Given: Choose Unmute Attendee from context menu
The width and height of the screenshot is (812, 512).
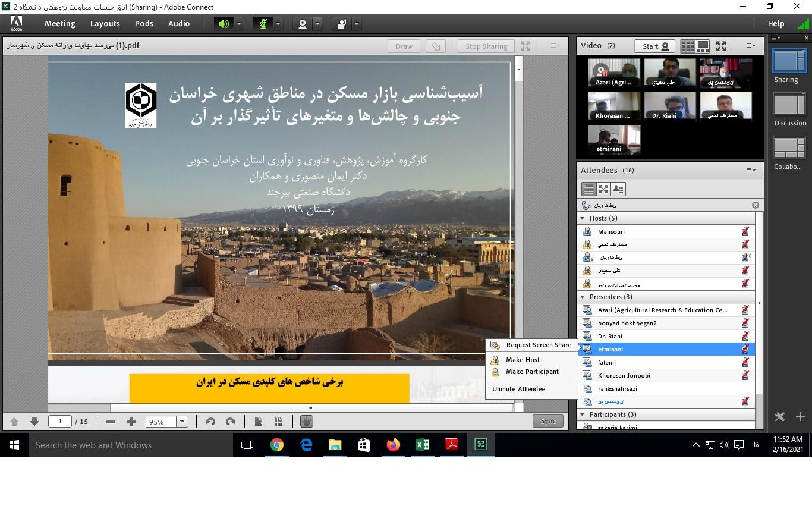Looking at the screenshot, I should pos(531,389).
